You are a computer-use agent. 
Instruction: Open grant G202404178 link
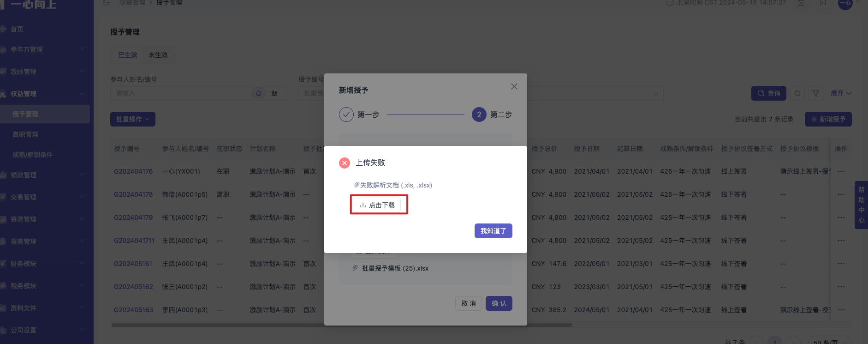(x=133, y=194)
